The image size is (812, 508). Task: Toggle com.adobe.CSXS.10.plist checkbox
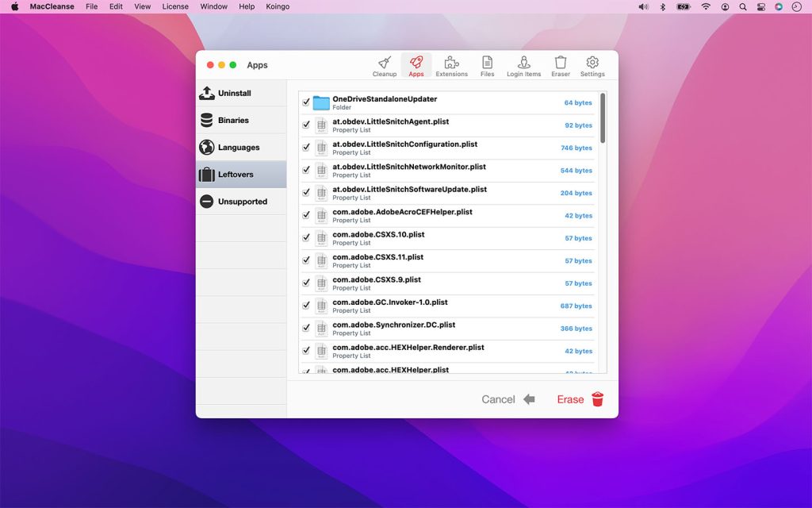click(306, 238)
